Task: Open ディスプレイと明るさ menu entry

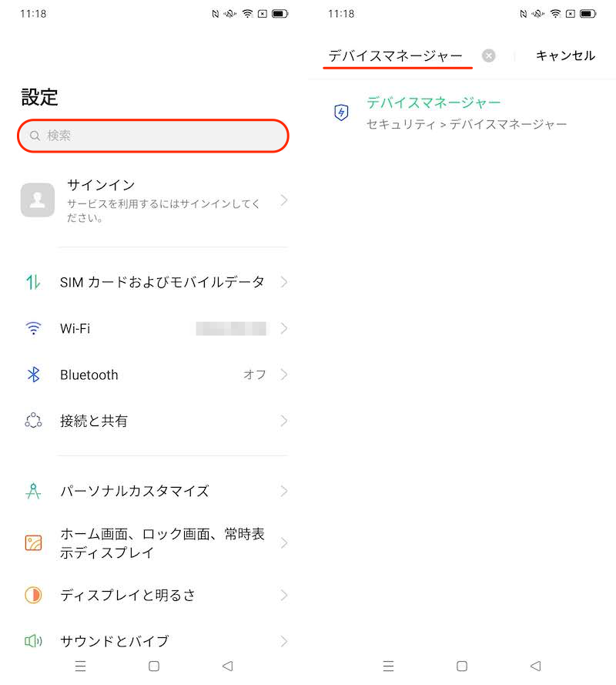Action: (128, 595)
